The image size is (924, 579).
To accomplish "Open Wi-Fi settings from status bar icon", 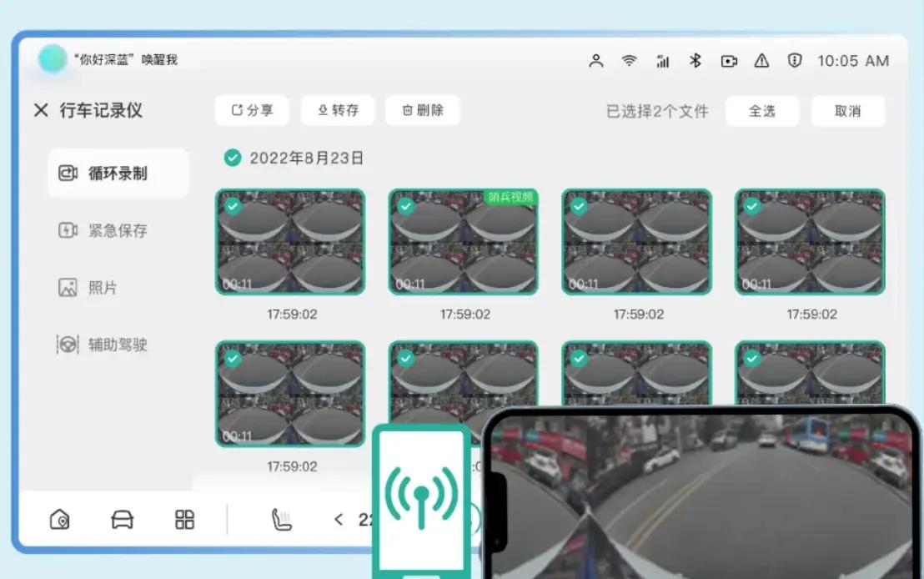I will (x=630, y=60).
